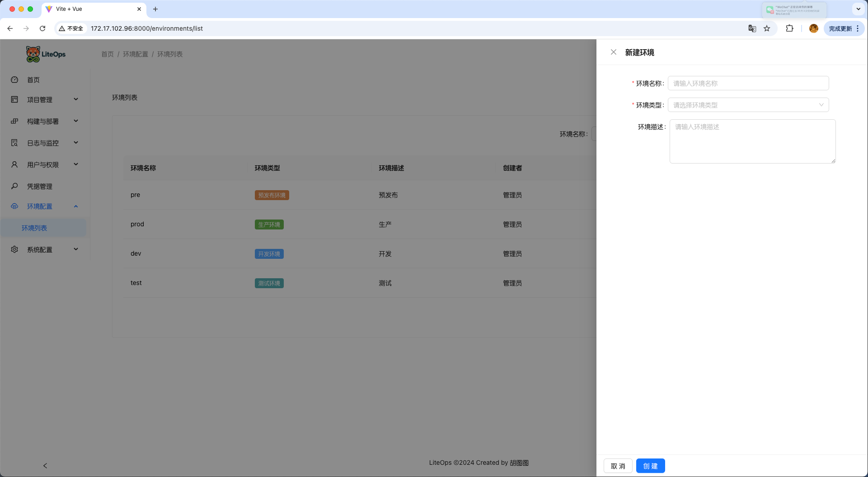
Task: Click the 系统配置 gear icon
Action: (x=14, y=249)
